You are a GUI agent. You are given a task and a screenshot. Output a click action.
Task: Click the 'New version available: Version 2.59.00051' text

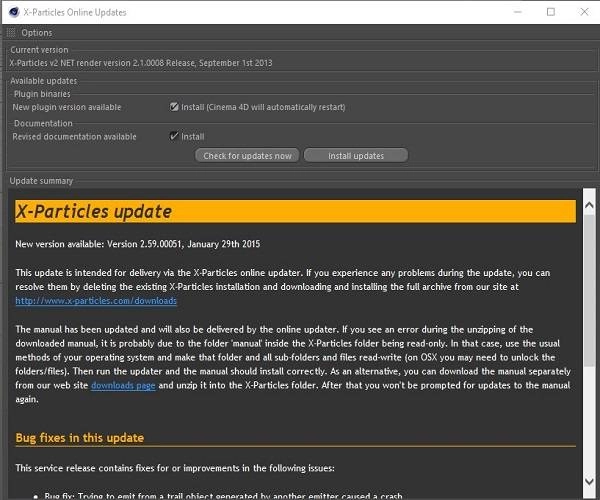98,244
